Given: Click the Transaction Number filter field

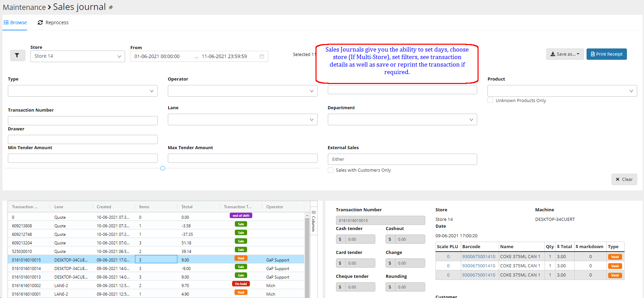Looking at the screenshot, I should [x=83, y=120].
